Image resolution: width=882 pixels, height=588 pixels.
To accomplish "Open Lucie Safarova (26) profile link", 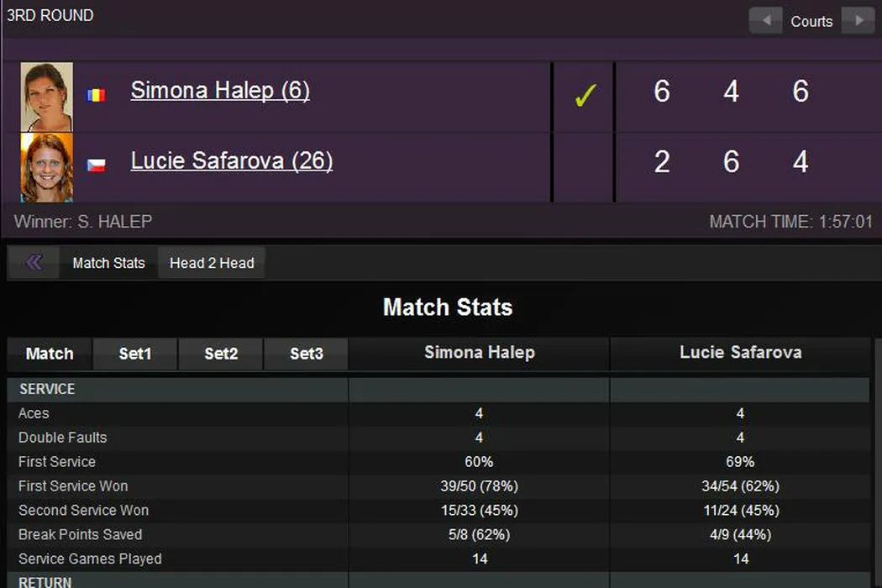I will click(231, 160).
